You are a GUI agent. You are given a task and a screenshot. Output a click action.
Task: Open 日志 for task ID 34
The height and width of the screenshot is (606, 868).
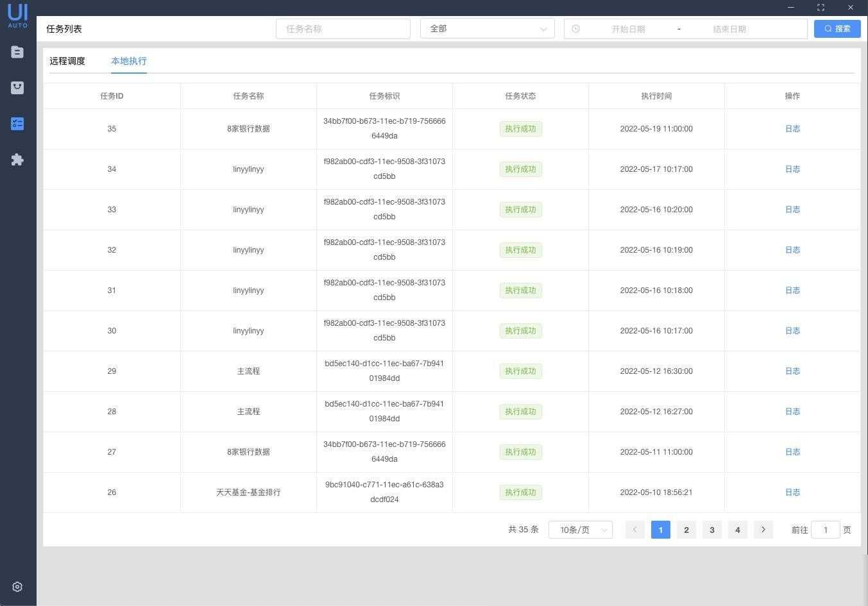(792, 169)
